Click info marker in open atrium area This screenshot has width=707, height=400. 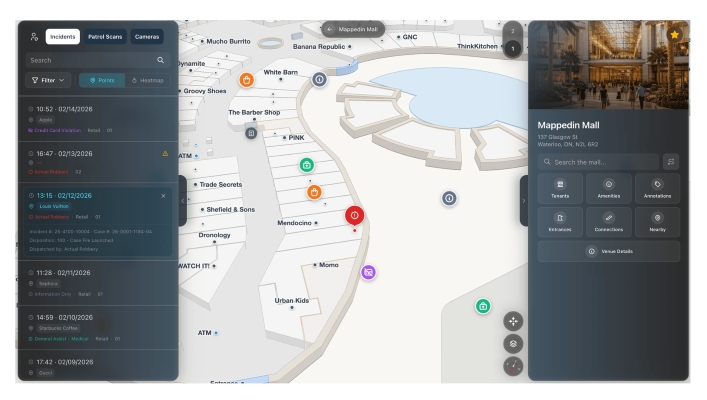click(x=449, y=198)
